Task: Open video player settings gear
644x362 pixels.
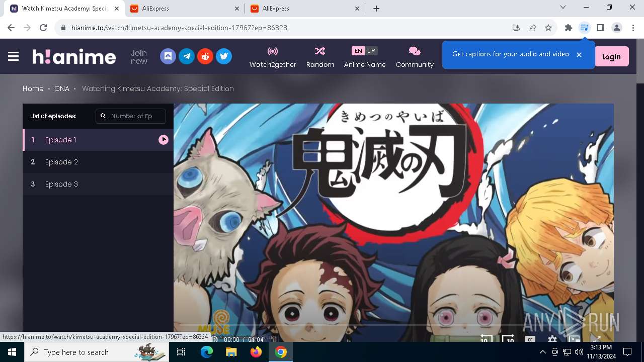Action: point(552,339)
